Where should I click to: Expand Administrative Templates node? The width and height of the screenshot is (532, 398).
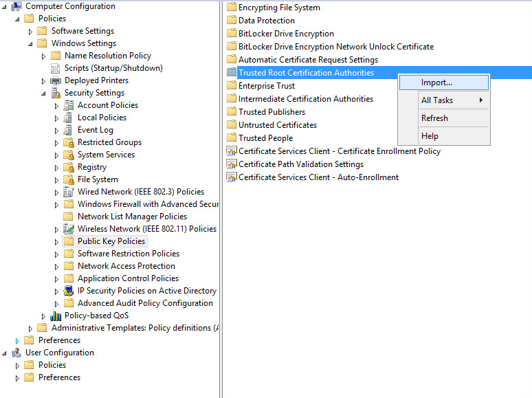[x=30, y=329]
